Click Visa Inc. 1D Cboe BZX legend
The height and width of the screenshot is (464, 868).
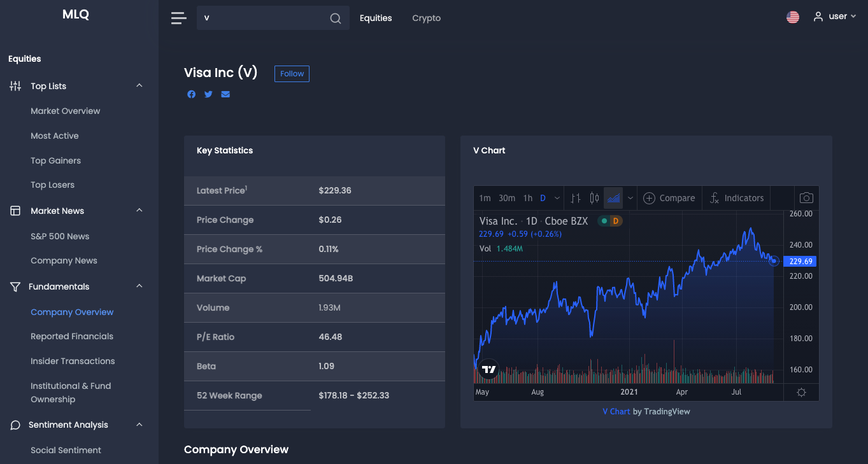(534, 221)
